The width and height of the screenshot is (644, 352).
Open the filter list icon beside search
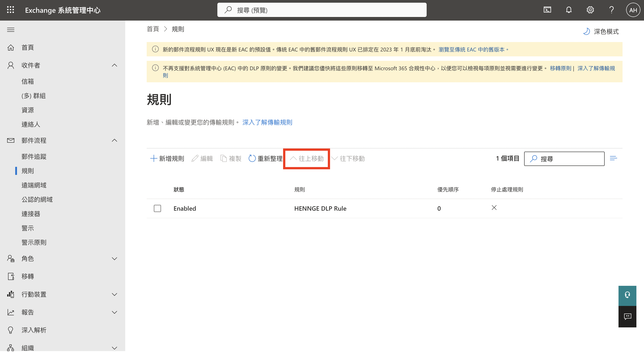tap(613, 158)
